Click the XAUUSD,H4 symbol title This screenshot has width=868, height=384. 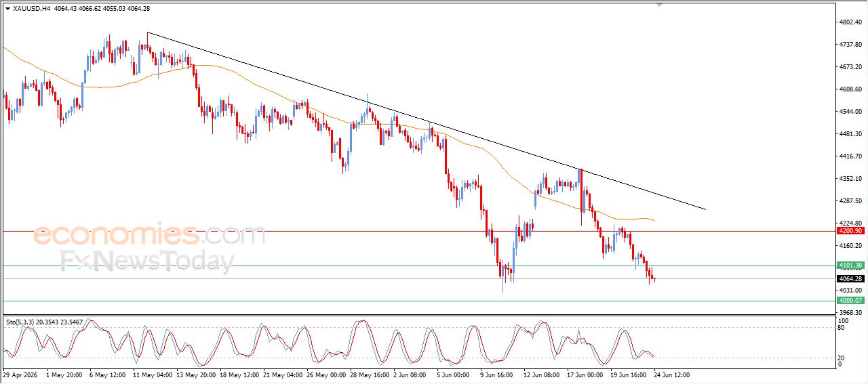(x=31, y=8)
